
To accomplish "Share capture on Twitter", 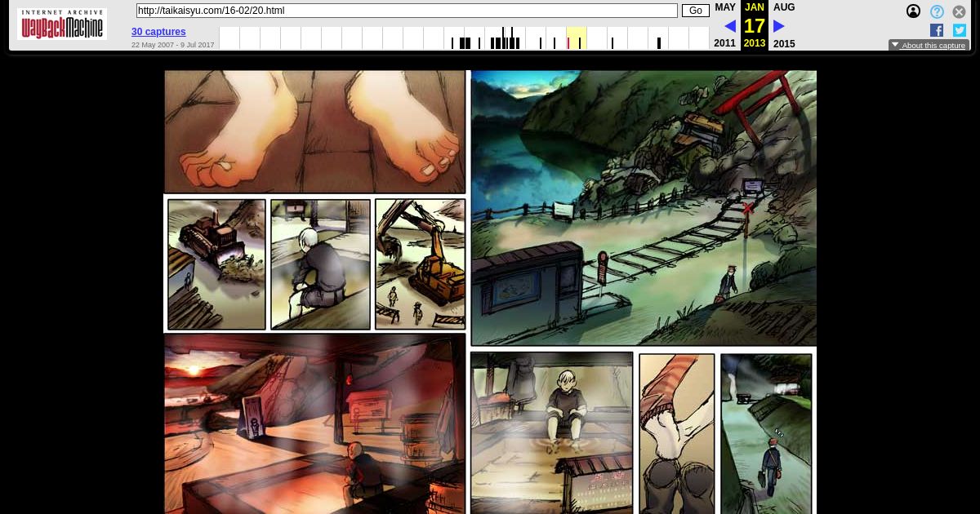I will pyautogui.click(x=960, y=30).
